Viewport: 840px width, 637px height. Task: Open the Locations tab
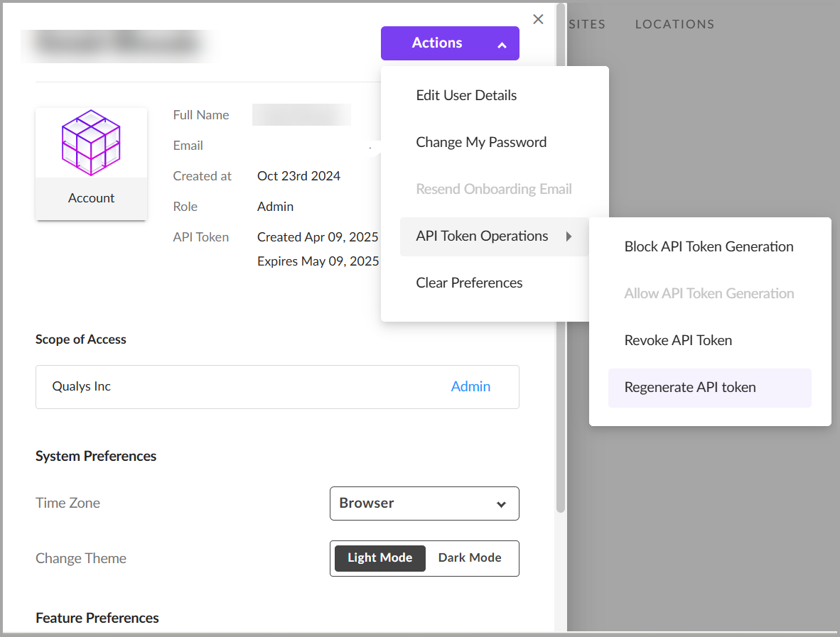674,24
